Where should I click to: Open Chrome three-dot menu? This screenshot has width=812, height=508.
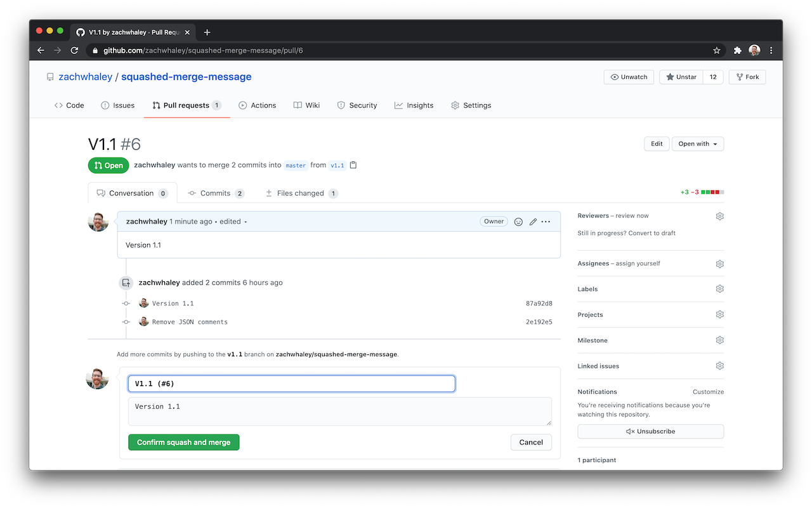(x=771, y=50)
